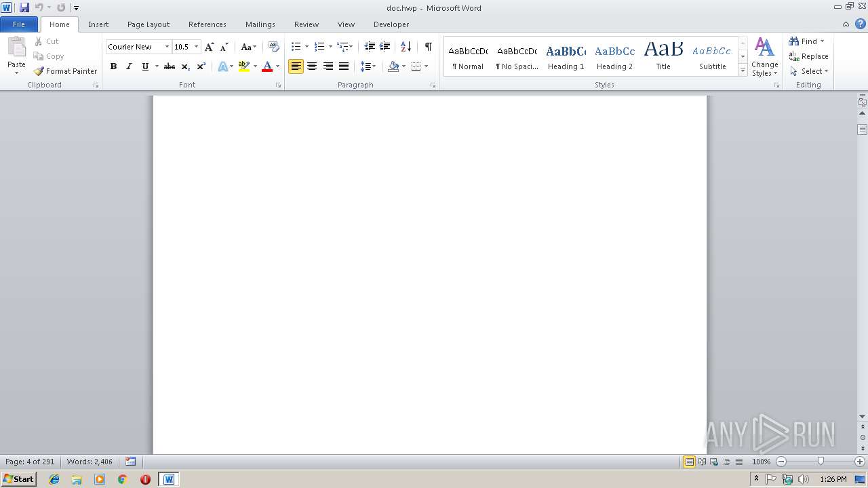
Task: Open the font size 10.5 dropdown
Action: click(x=197, y=47)
